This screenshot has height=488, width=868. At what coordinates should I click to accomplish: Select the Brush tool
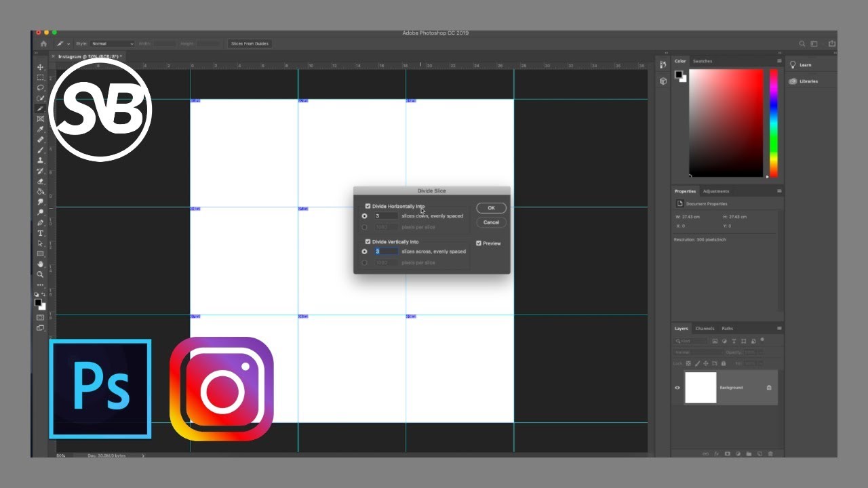[x=41, y=150]
